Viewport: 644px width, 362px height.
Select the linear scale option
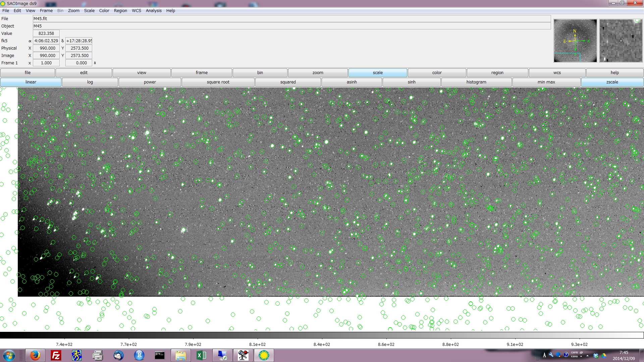tap(31, 82)
